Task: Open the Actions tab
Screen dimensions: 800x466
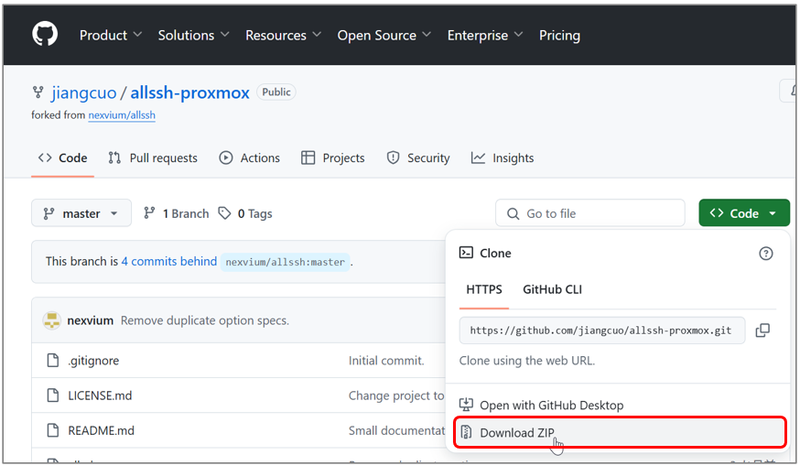Action: 249,158
